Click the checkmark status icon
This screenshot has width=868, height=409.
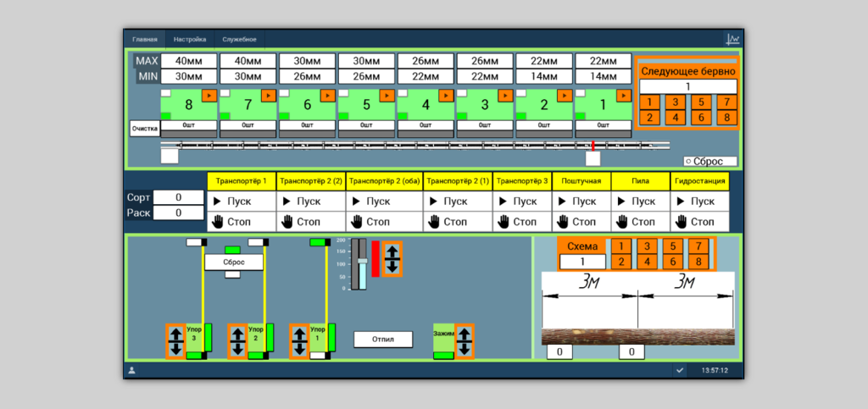[x=680, y=370]
